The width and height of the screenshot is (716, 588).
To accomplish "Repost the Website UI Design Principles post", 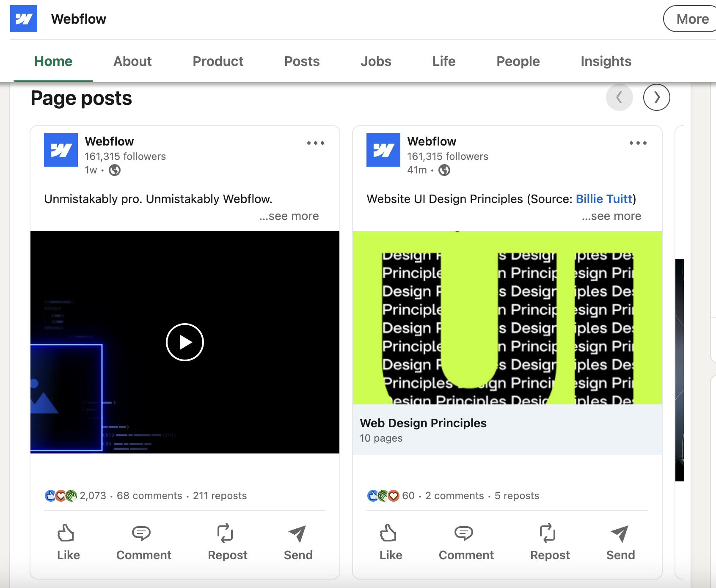I will (x=550, y=542).
